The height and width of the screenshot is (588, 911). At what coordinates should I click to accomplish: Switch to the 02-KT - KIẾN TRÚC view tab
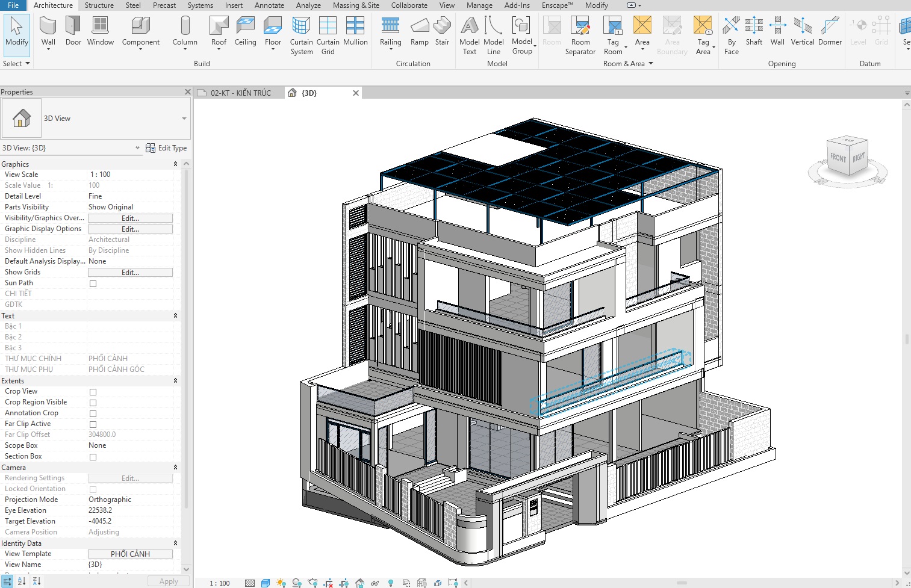pyautogui.click(x=241, y=93)
